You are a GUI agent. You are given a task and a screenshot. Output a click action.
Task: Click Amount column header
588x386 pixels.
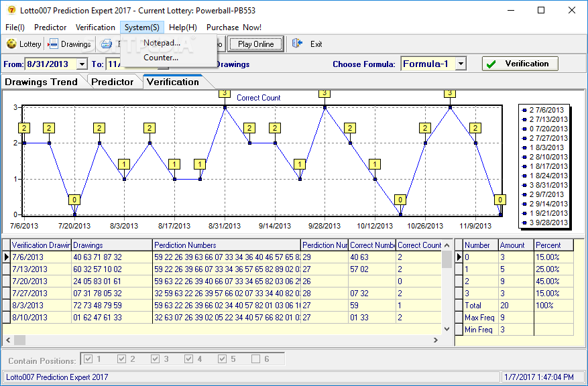pos(516,245)
